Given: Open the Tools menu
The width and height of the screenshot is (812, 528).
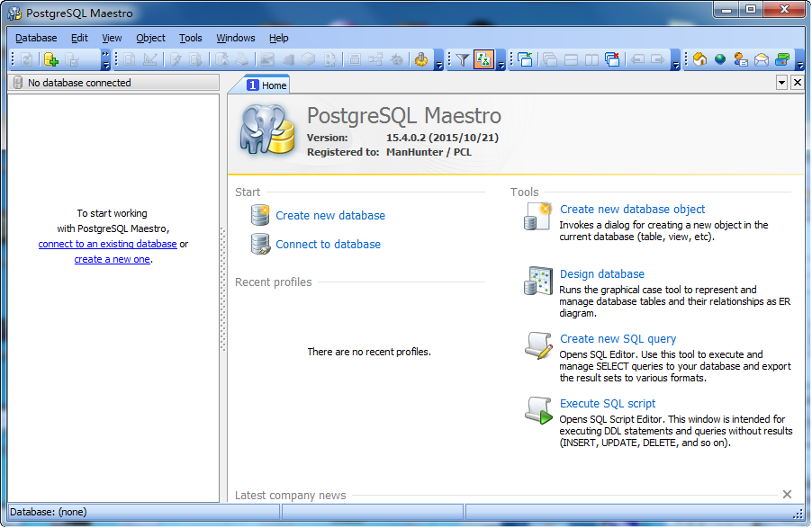Looking at the screenshot, I should tap(191, 38).
